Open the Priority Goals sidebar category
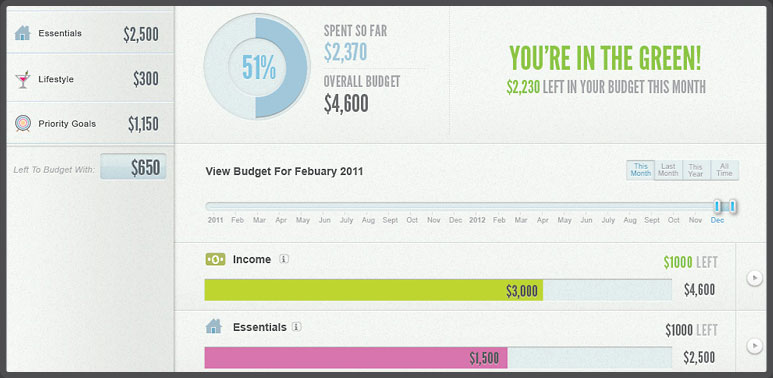Viewport: 773px width, 378px height. pos(90,124)
